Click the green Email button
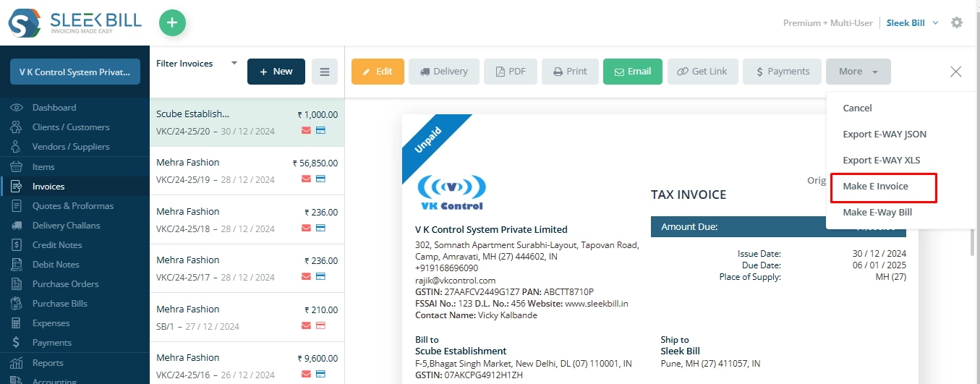Image resolution: width=980 pixels, height=384 pixels. pyautogui.click(x=633, y=72)
